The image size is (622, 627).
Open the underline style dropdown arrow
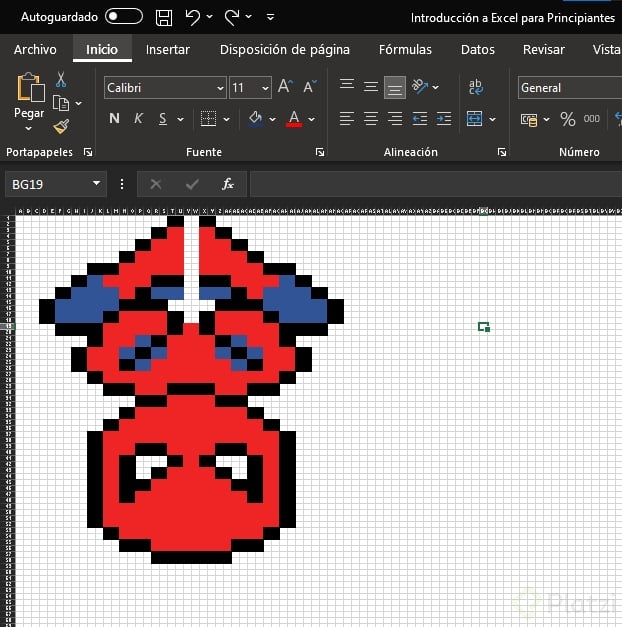pos(180,119)
